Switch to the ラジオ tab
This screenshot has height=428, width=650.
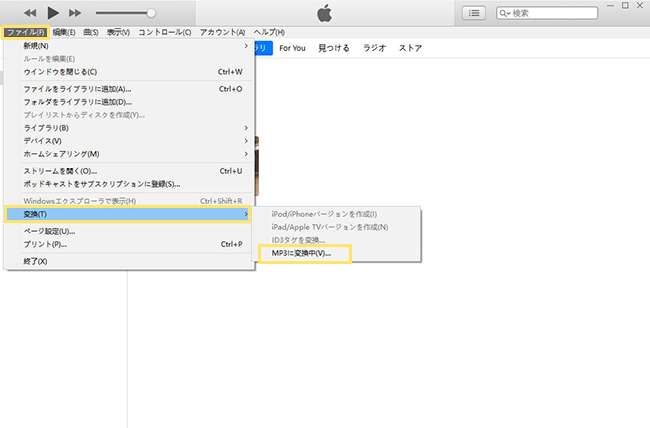pos(374,48)
